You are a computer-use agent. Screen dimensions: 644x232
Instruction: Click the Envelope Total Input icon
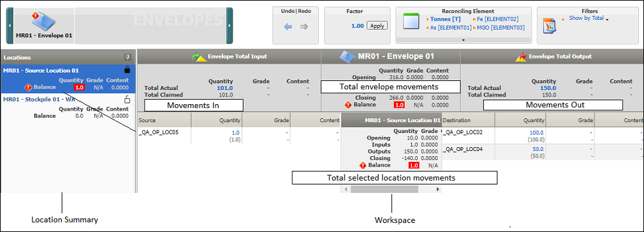(200, 57)
